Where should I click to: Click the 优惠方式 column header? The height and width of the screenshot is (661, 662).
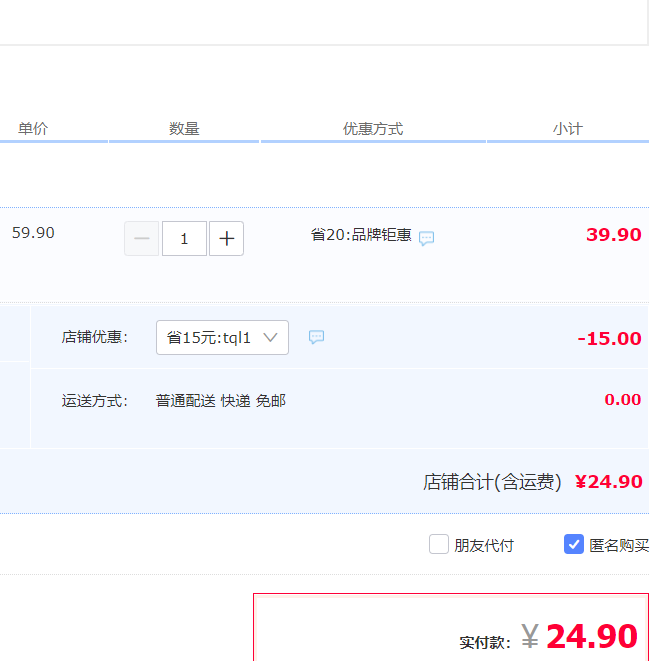point(373,129)
